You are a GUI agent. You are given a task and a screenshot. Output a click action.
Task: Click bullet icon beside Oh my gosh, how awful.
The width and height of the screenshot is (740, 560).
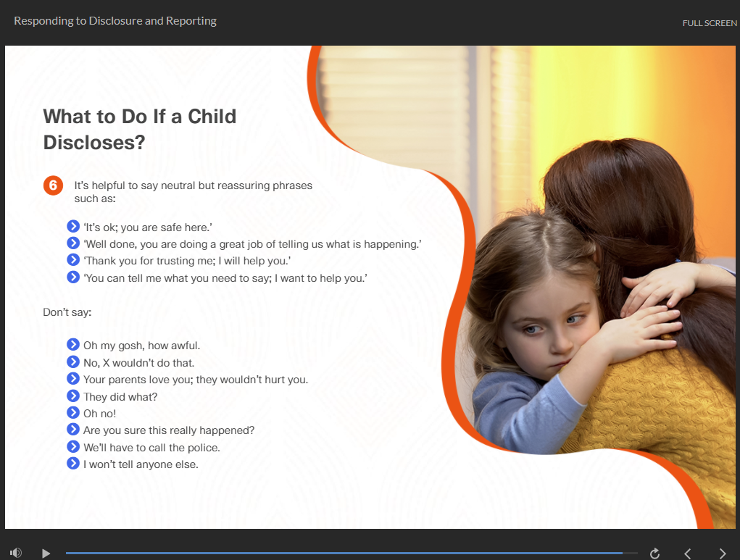[x=73, y=344]
